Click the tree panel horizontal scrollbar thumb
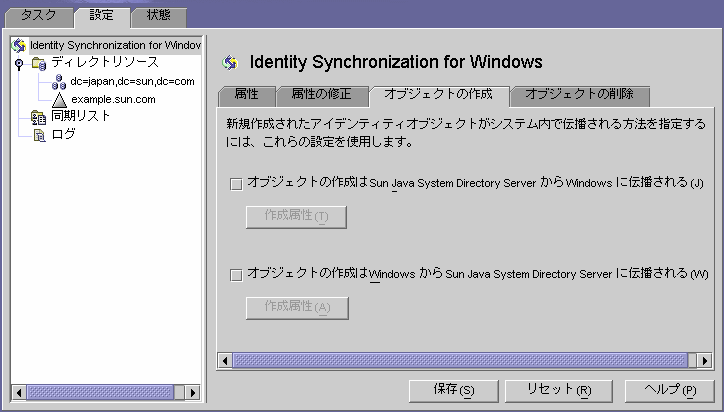 100,393
